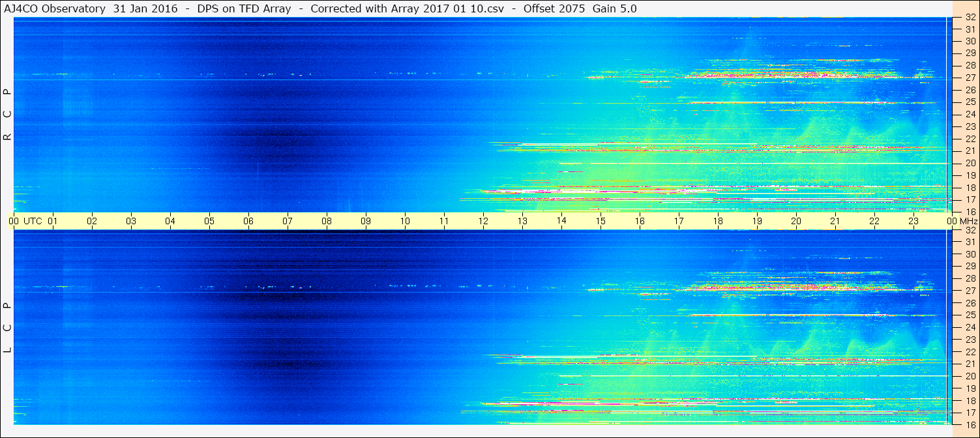
Task: Click the '00 UTC' label starting the time axis
Action: [25, 221]
